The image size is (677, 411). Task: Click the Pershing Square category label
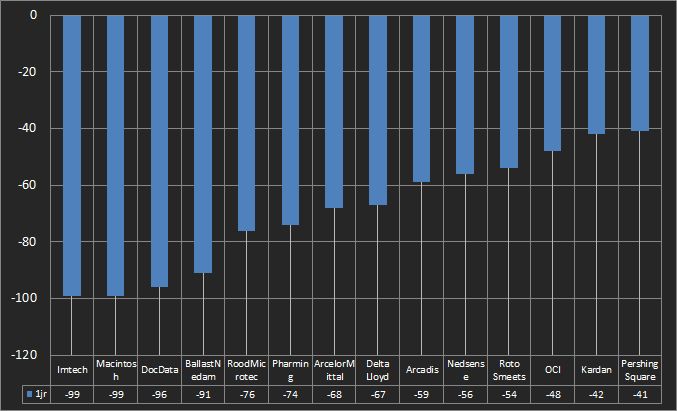click(640, 370)
